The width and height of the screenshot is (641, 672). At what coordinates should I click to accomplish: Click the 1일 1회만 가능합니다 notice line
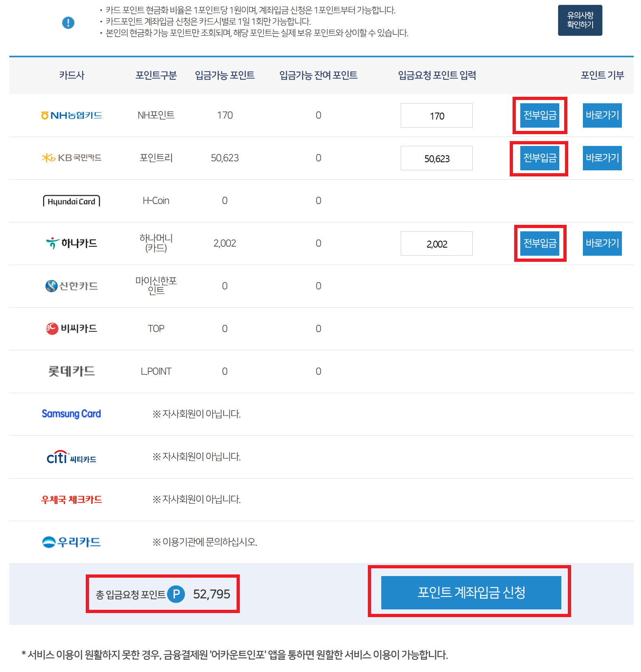208,22
